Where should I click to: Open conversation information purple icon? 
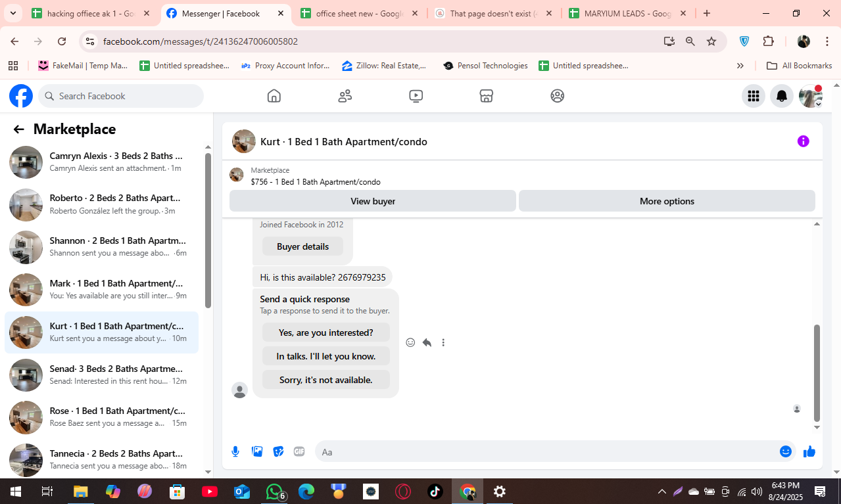803,141
